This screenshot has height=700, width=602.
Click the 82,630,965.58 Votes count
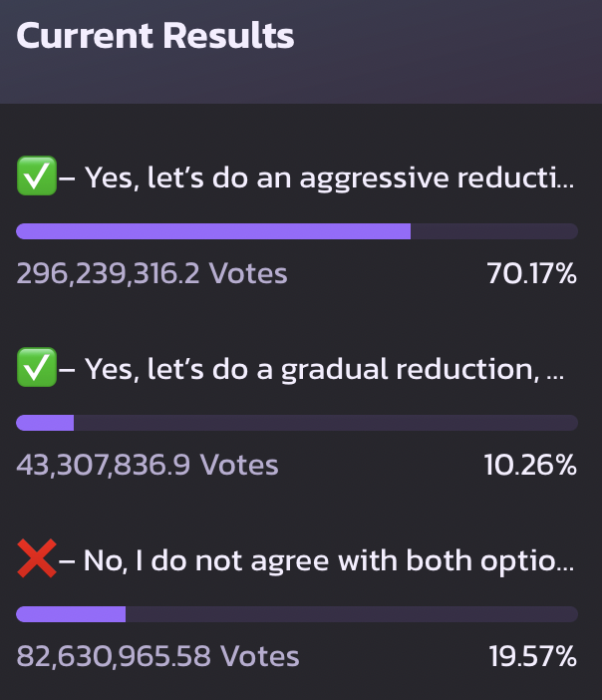(x=157, y=656)
